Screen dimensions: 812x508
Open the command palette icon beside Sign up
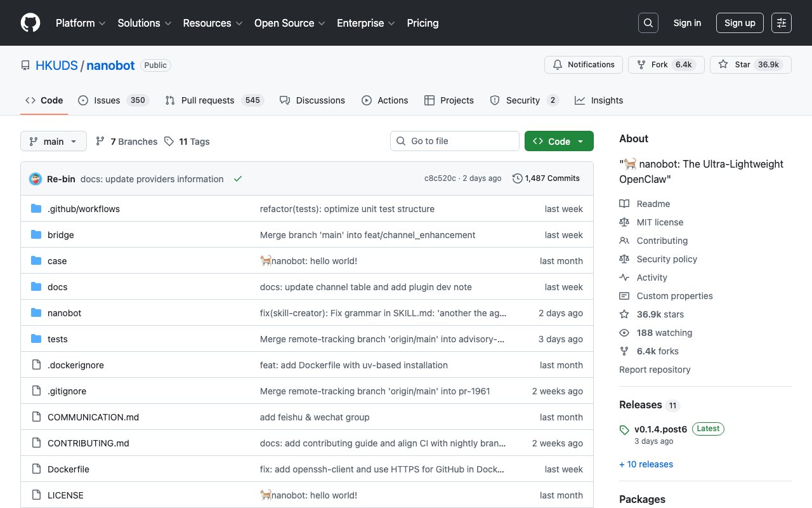click(x=781, y=22)
